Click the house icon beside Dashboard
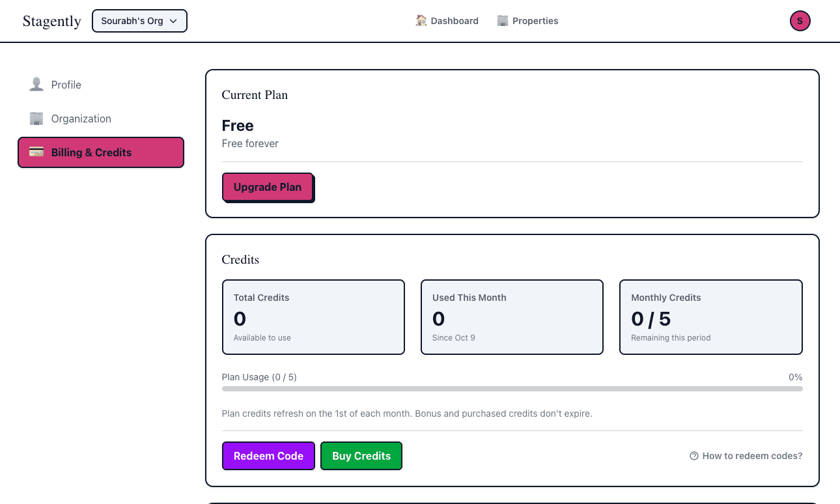This screenshot has width=840, height=504. (421, 21)
